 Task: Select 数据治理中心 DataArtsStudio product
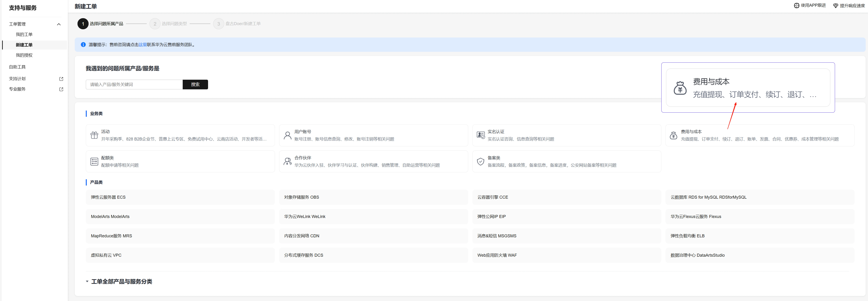[x=760, y=255]
